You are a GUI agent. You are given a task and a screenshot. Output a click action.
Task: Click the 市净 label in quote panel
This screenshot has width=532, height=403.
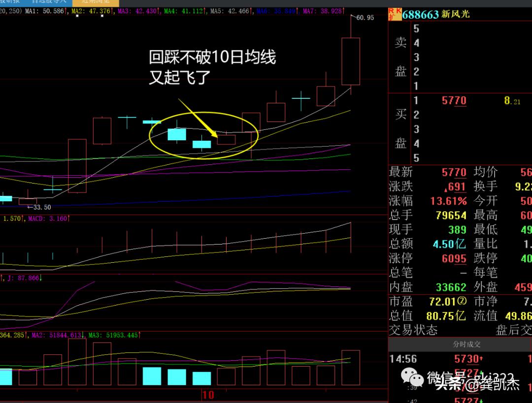pyautogui.click(x=485, y=301)
